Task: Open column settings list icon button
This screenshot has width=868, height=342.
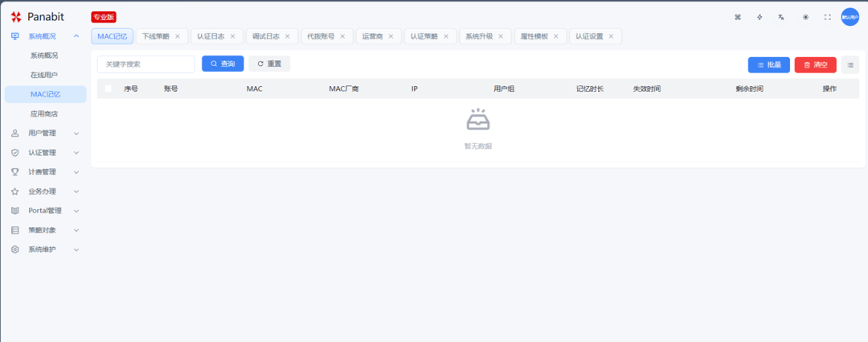Action: tap(850, 65)
